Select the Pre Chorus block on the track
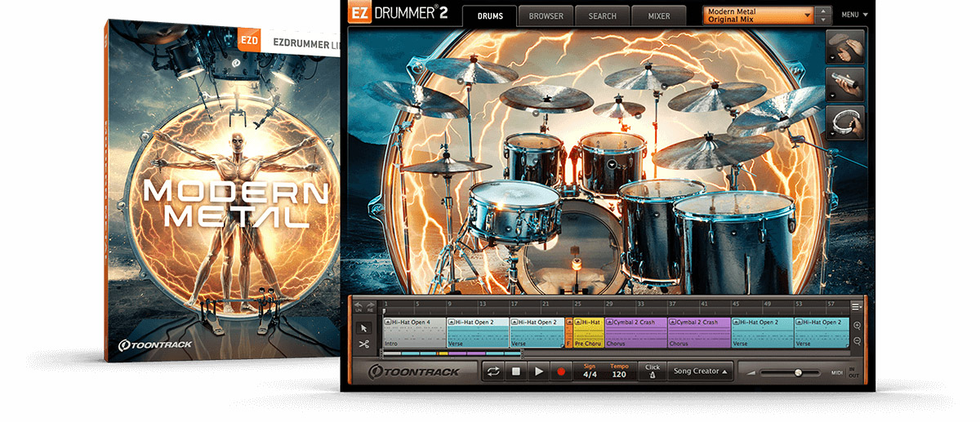This screenshot has width=980, height=422. pyautogui.click(x=588, y=333)
